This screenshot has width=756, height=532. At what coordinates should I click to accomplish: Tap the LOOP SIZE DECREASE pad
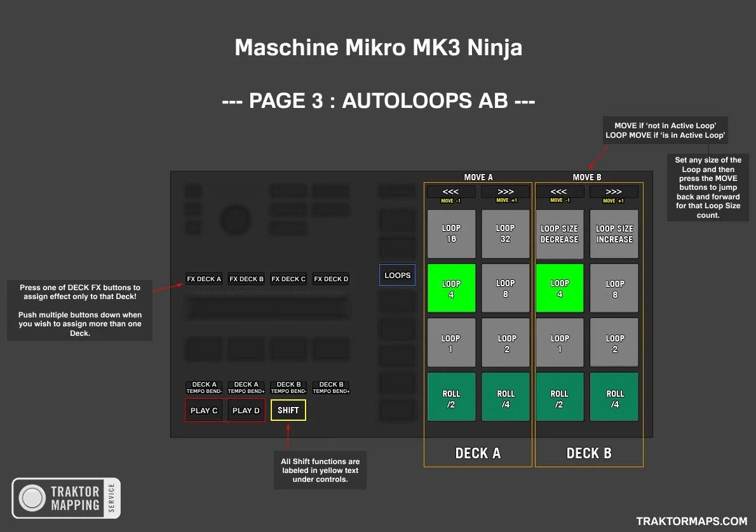click(x=560, y=234)
